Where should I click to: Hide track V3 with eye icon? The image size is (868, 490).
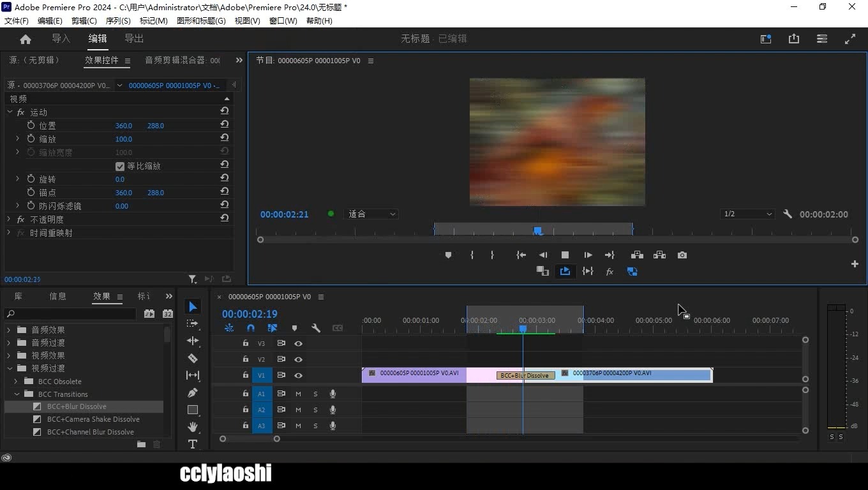(298, 343)
